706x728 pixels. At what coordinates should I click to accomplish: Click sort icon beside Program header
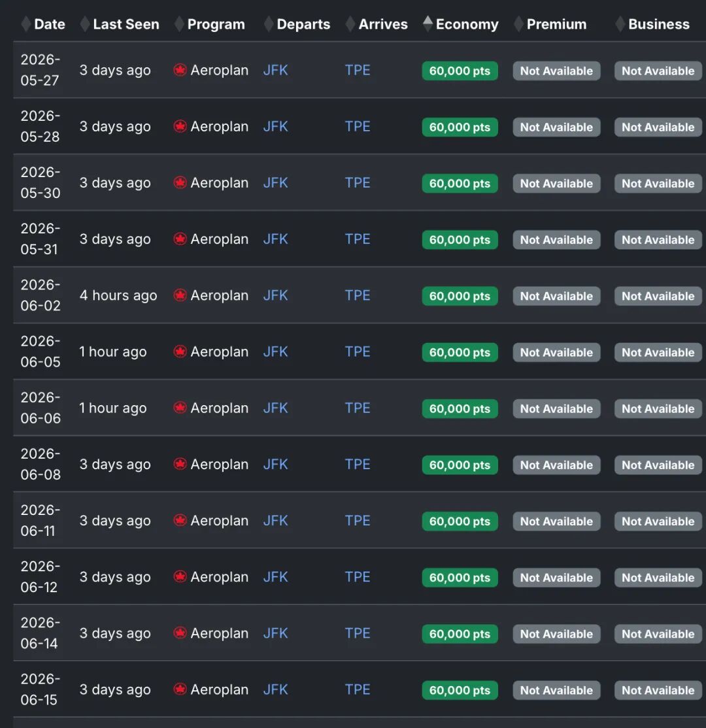pyautogui.click(x=178, y=24)
